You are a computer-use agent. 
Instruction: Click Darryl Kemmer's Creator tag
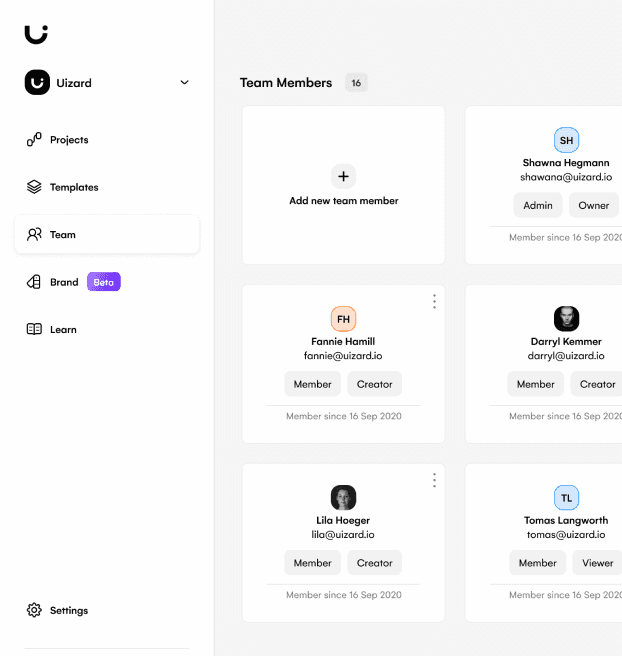(x=597, y=384)
